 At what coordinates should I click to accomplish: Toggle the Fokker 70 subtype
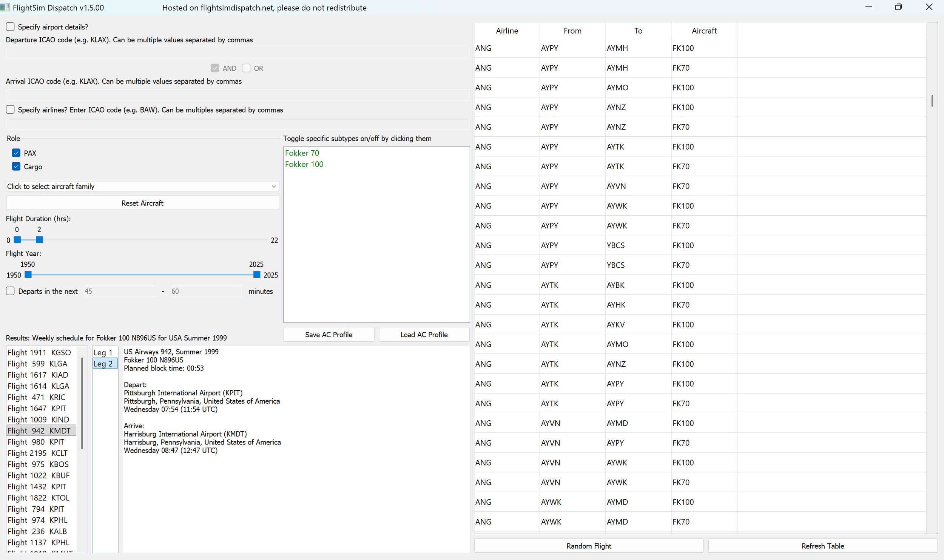302,153
